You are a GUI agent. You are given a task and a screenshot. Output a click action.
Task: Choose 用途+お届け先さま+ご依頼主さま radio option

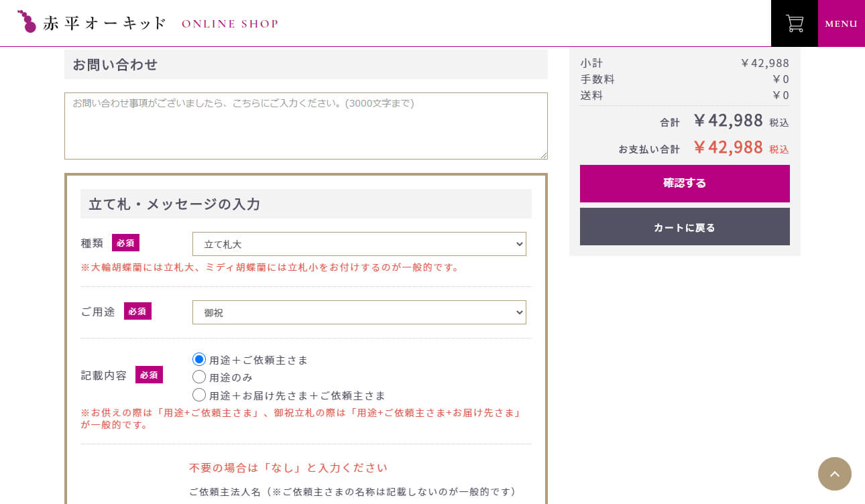pos(199,395)
